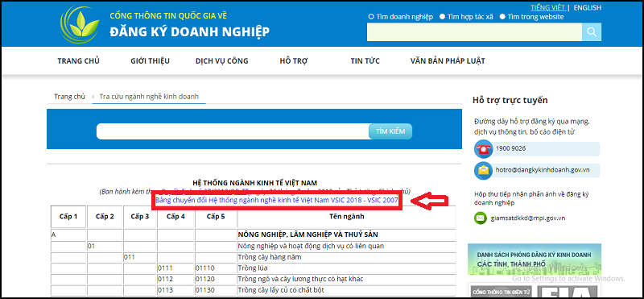Click code 01120 in Cấp 5 column

point(205,280)
